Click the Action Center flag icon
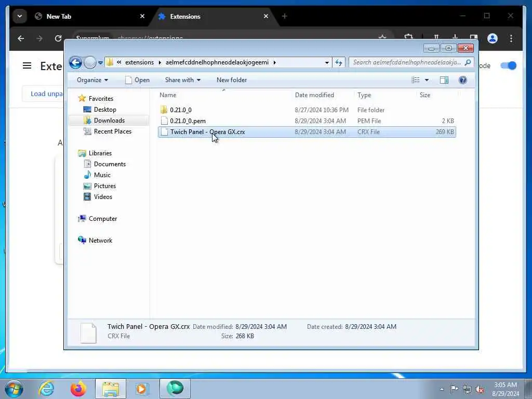The width and height of the screenshot is (532, 399). (454, 389)
